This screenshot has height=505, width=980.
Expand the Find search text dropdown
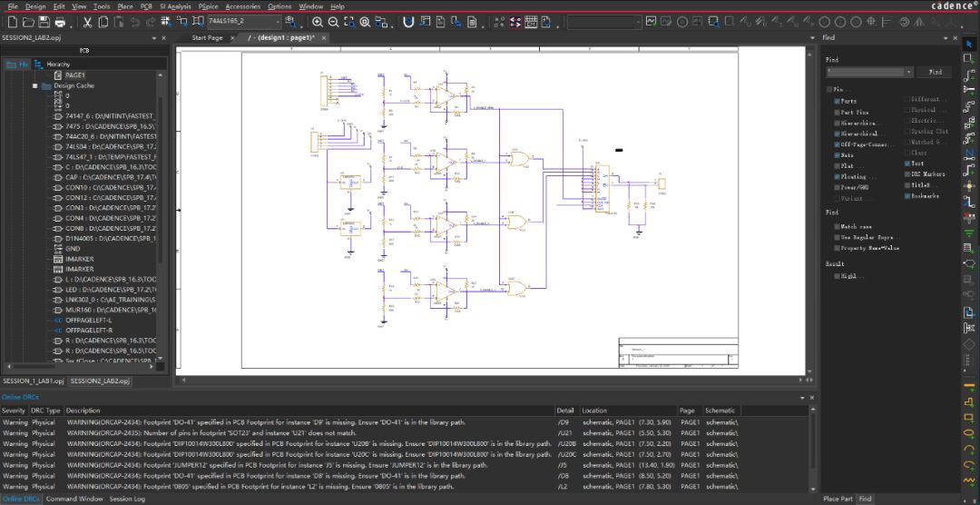click(x=908, y=71)
